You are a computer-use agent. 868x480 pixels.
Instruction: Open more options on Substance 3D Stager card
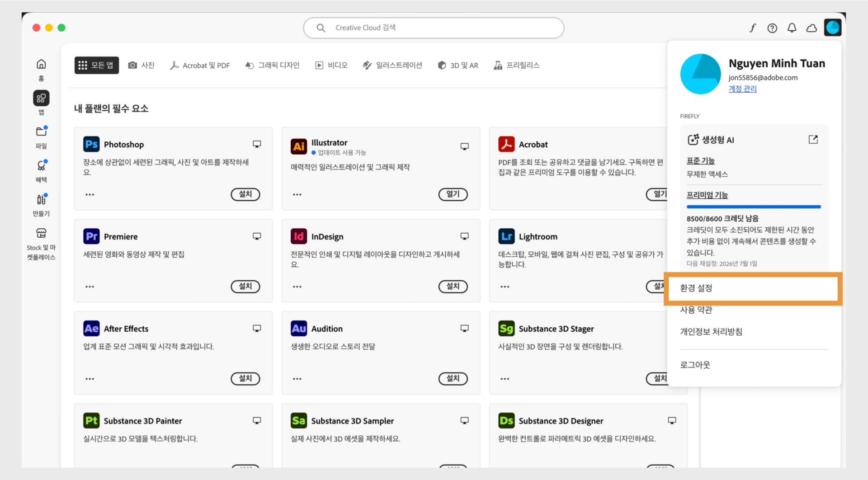[x=505, y=379]
